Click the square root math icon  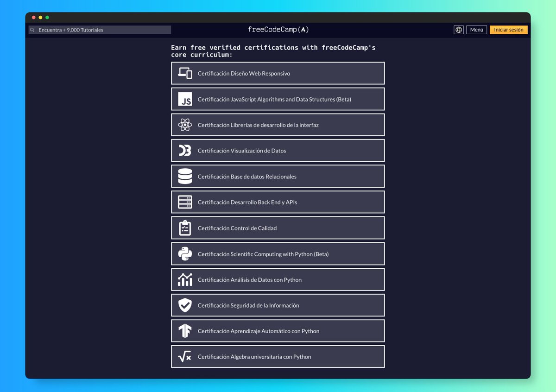click(x=185, y=357)
